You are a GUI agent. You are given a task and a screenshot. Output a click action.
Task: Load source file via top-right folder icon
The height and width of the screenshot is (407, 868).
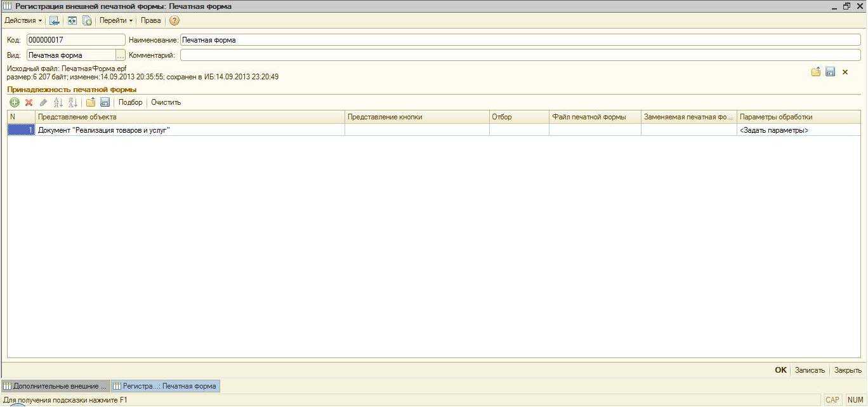[816, 72]
